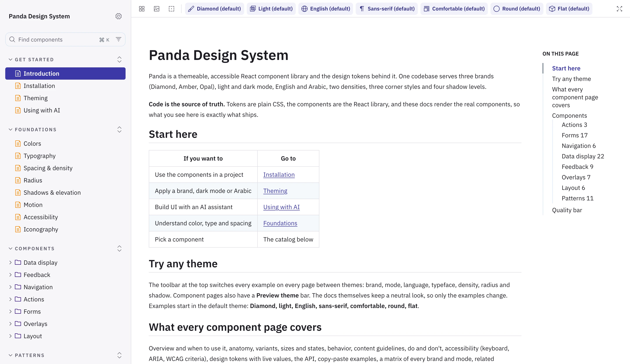Open the Diamond (default) brand selector

tap(215, 9)
